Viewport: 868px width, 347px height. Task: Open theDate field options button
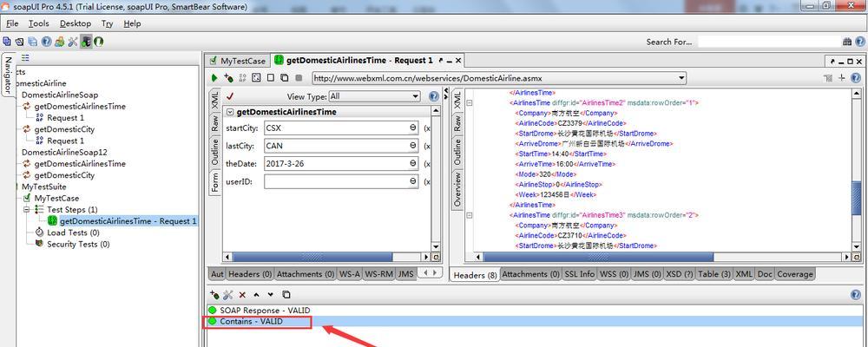(x=413, y=164)
